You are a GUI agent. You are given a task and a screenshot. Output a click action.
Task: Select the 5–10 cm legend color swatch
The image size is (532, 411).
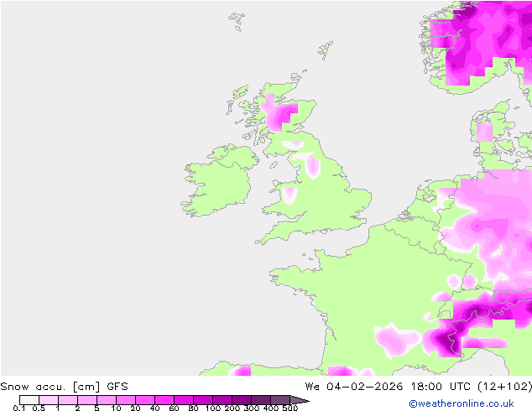(106, 400)
